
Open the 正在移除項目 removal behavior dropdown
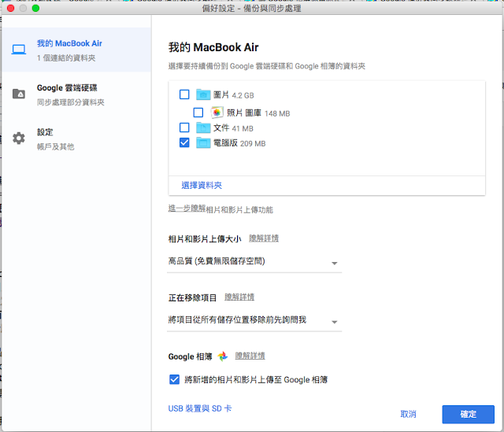click(254, 321)
